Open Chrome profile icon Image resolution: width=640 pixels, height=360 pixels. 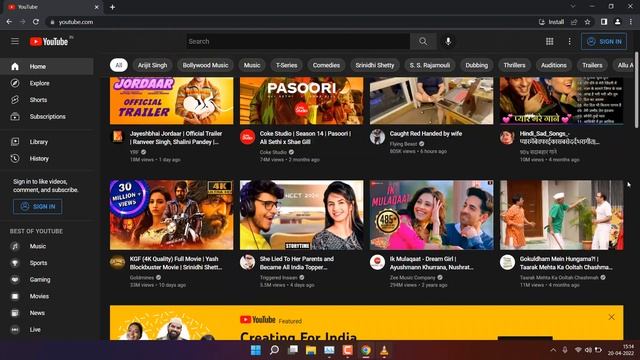(x=618, y=22)
